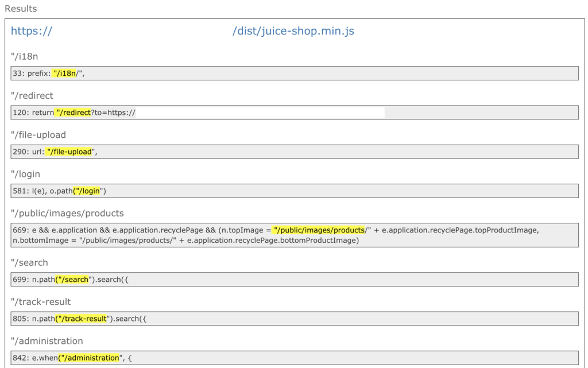The height and width of the screenshot is (368, 588).
Task: Click the line 805 track-result code
Action: [295, 319]
